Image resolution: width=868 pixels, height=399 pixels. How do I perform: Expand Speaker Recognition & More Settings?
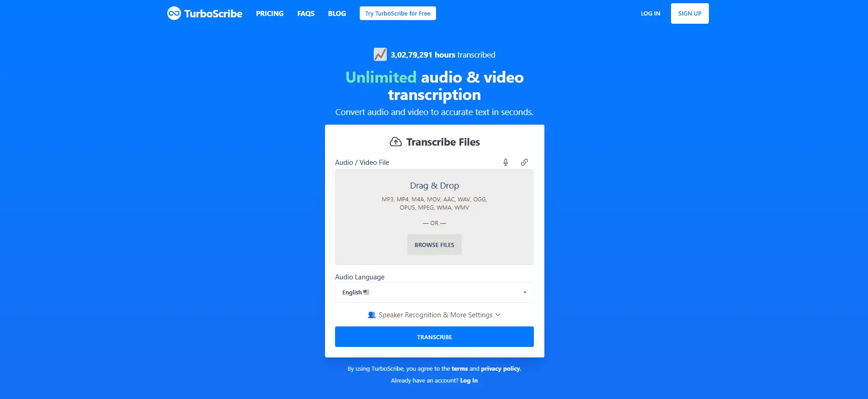click(434, 315)
